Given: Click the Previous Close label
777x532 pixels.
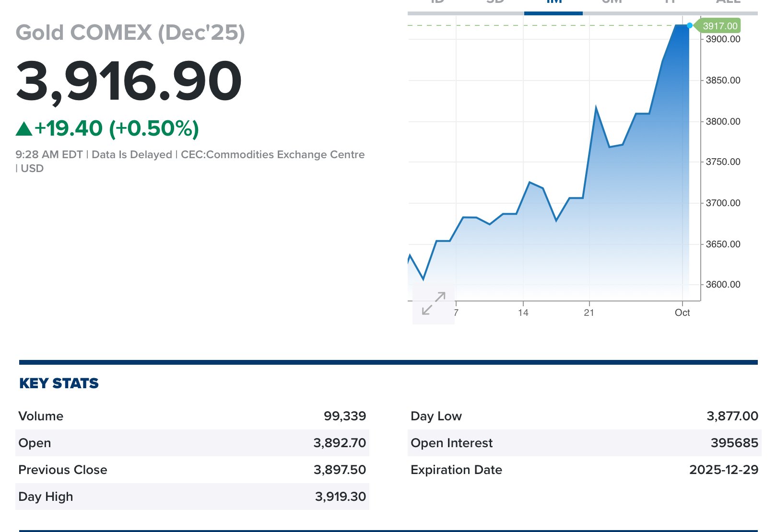Looking at the screenshot, I should click(x=63, y=470).
